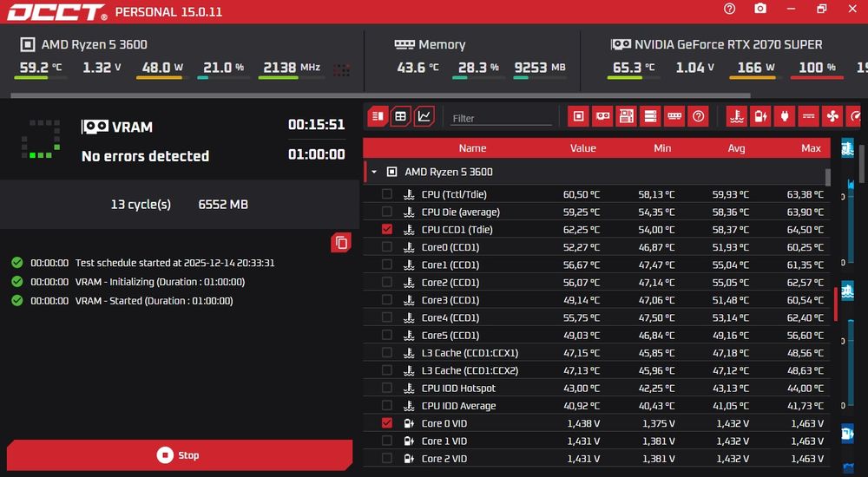Screen dimensions: 868x477
Task: Filter sensors by CPU icon
Action: [x=578, y=116]
